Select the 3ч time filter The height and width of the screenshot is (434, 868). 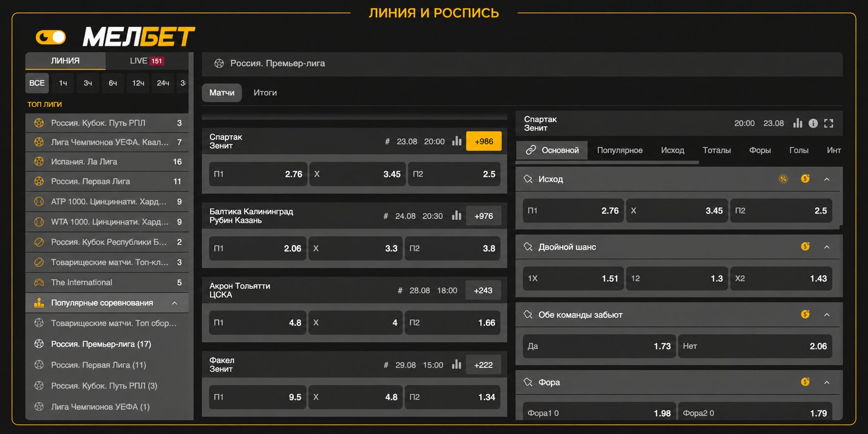click(88, 83)
